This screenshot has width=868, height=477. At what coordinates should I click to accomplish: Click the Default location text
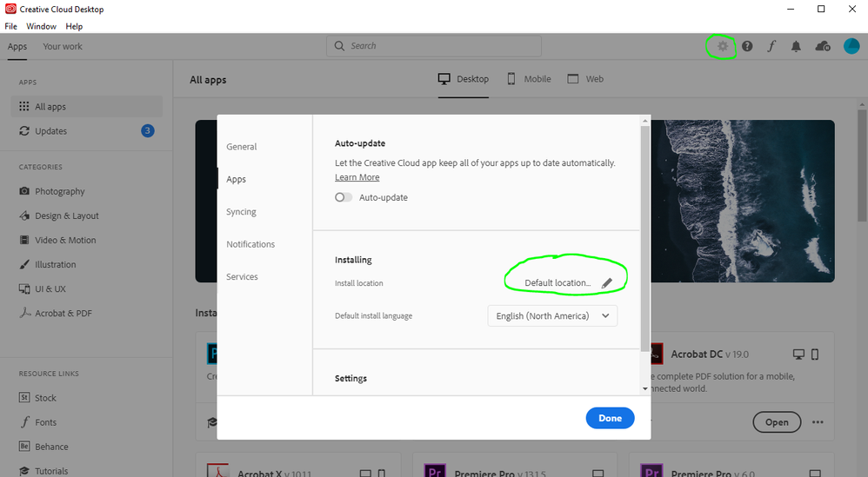click(558, 283)
